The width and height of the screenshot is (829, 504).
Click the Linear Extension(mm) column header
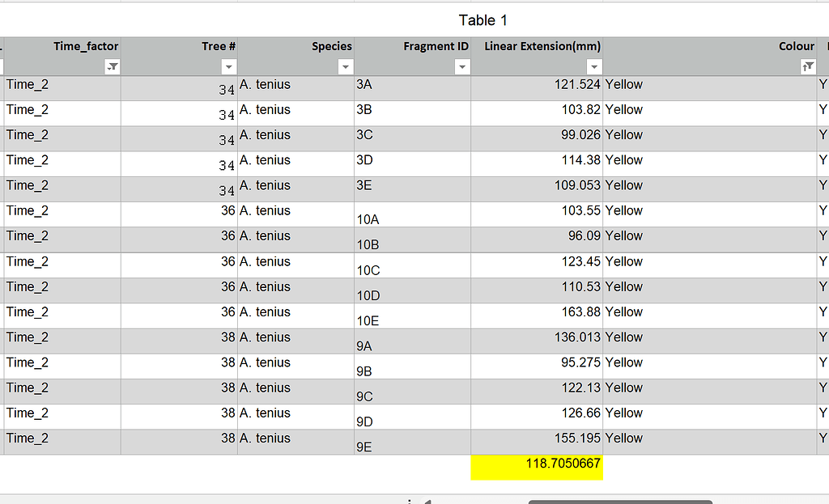click(x=541, y=46)
